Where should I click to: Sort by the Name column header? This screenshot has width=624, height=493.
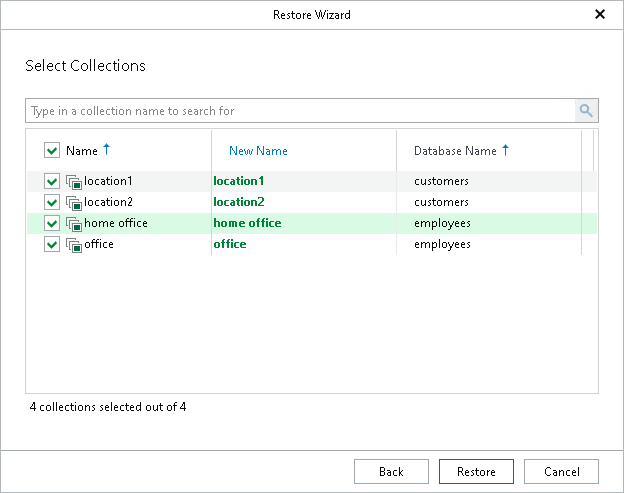pyautogui.click(x=82, y=151)
